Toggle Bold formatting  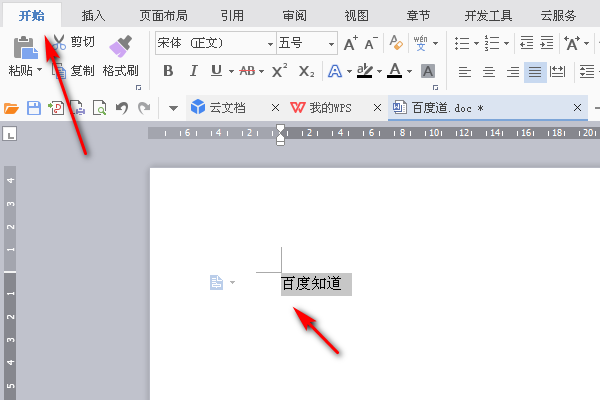click(x=168, y=71)
